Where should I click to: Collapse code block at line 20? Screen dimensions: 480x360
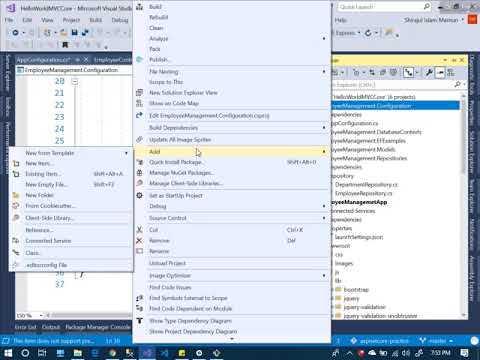point(75,81)
